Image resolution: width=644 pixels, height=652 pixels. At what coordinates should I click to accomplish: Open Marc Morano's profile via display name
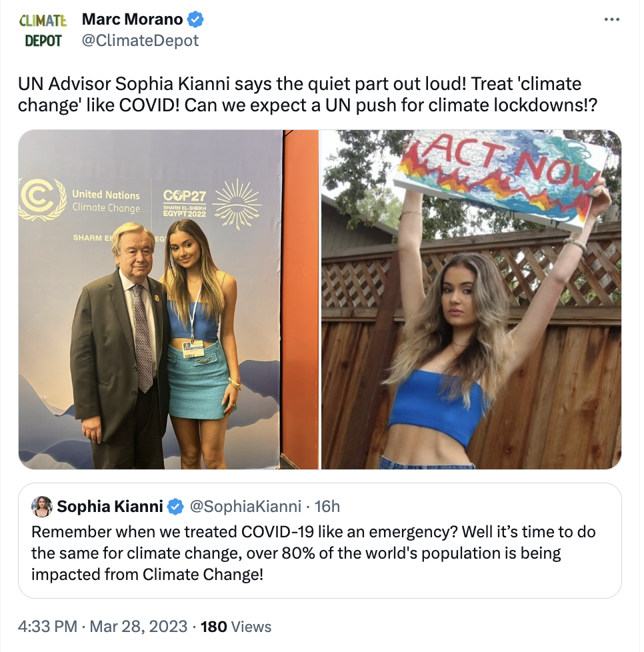click(x=132, y=20)
